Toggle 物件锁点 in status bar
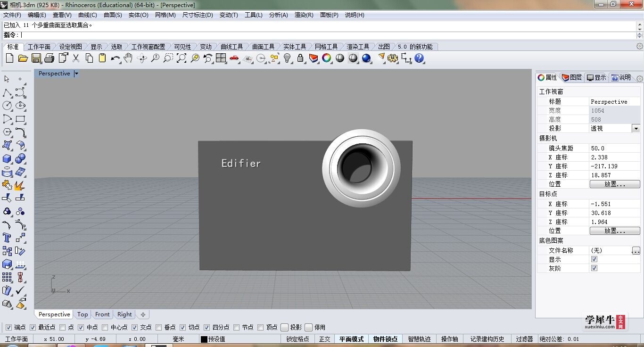644x347 pixels. pyautogui.click(x=385, y=339)
